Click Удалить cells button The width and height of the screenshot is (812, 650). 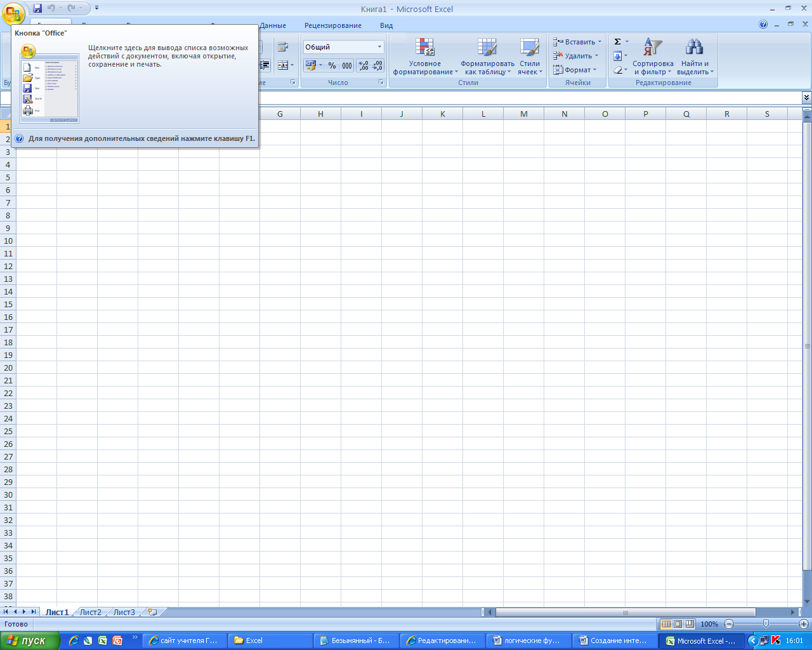click(x=575, y=56)
